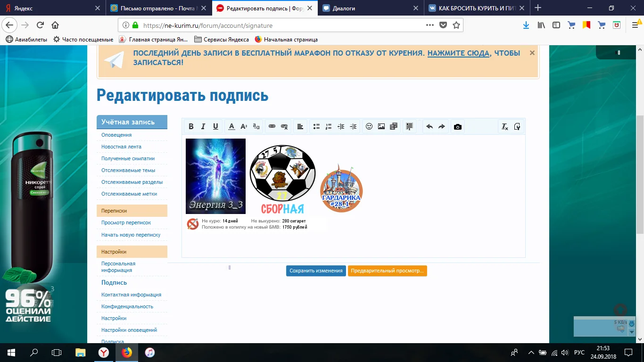
Task: Open Оповещения in account sidebar
Action: click(116, 135)
